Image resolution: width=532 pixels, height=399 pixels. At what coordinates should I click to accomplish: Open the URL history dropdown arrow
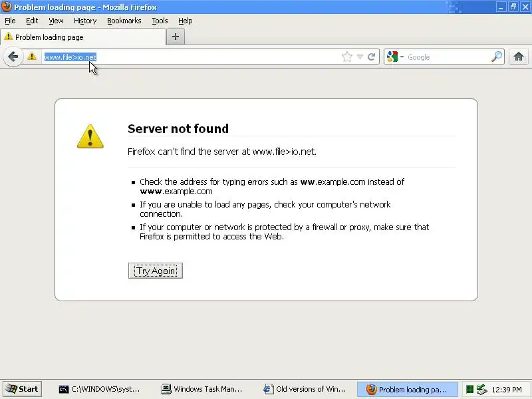click(x=360, y=57)
